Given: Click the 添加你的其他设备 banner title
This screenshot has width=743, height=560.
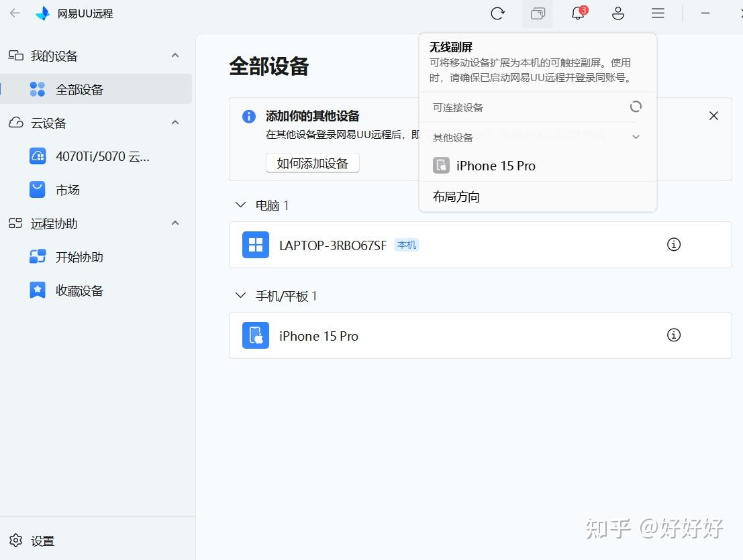Looking at the screenshot, I should [x=312, y=116].
